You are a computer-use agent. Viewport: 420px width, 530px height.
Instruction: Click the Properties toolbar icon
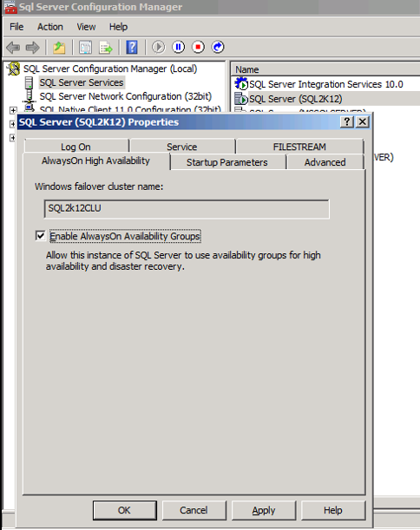point(86,48)
